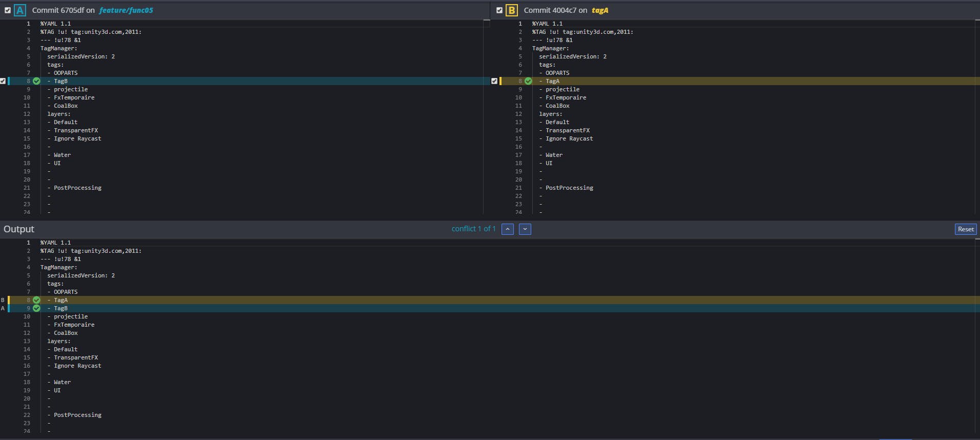Image resolution: width=980 pixels, height=440 pixels.
Task: Click '- Water' line in pane A
Action: [59, 155]
